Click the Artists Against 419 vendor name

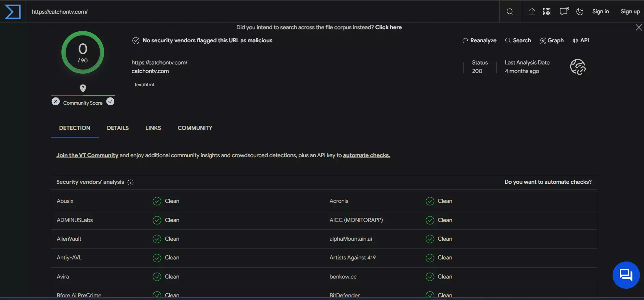click(x=353, y=258)
